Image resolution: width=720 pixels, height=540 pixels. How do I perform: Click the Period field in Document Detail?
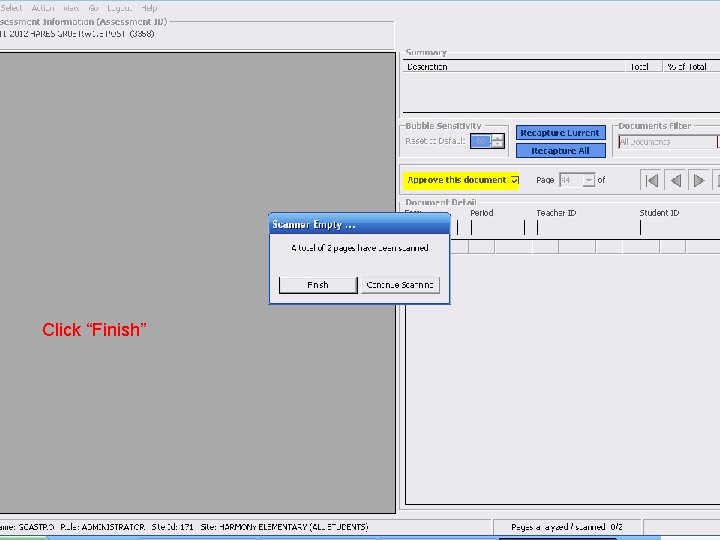(497, 227)
